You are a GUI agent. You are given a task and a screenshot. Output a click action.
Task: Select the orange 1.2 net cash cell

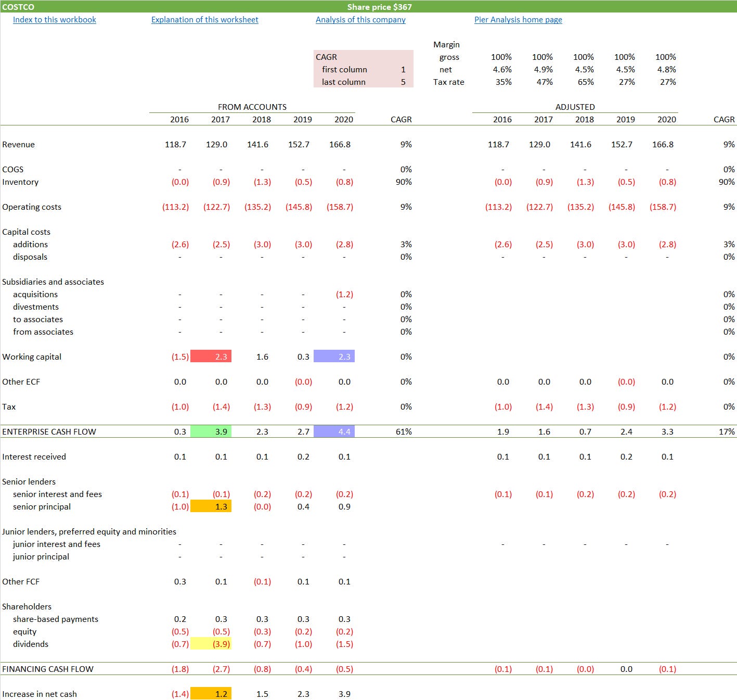coord(211,694)
